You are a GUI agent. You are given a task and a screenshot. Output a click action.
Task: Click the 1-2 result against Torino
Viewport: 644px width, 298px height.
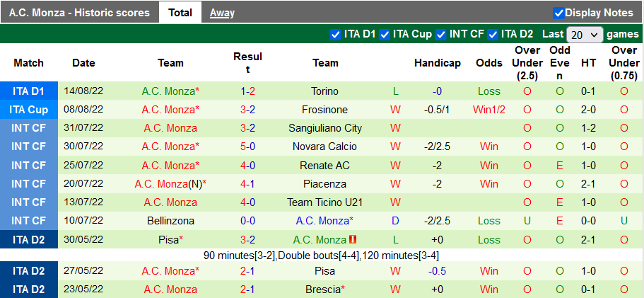click(247, 91)
